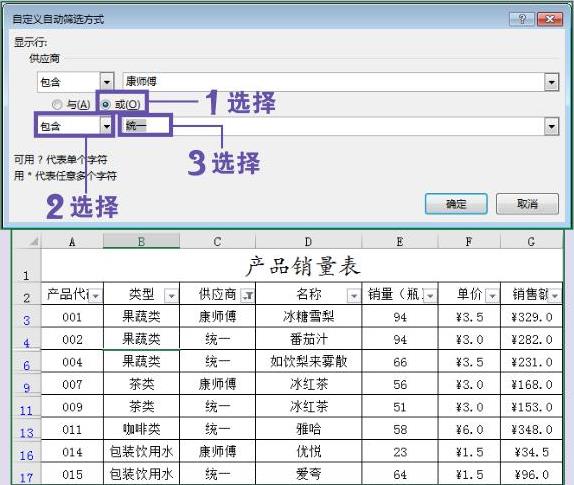
Task: Click the ¥6.0 unit price cell
Action: pyautogui.click(x=469, y=429)
